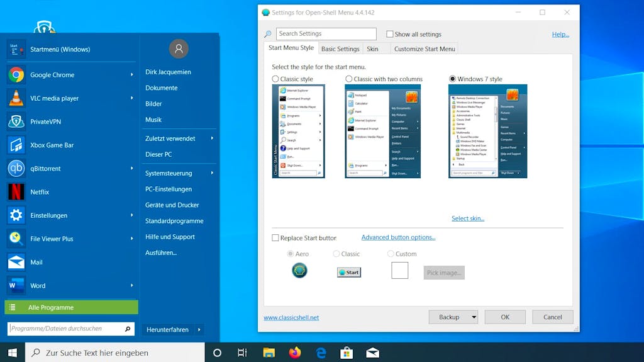The image size is (644, 362).
Task: Click the Windows Start button on taskbar
Action: pos(13,353)
